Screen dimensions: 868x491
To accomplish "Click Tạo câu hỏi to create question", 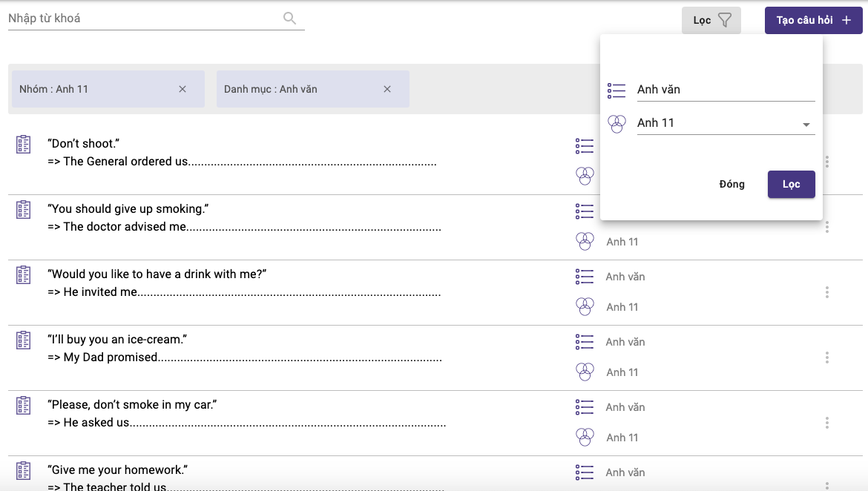I will pos(813,21).
